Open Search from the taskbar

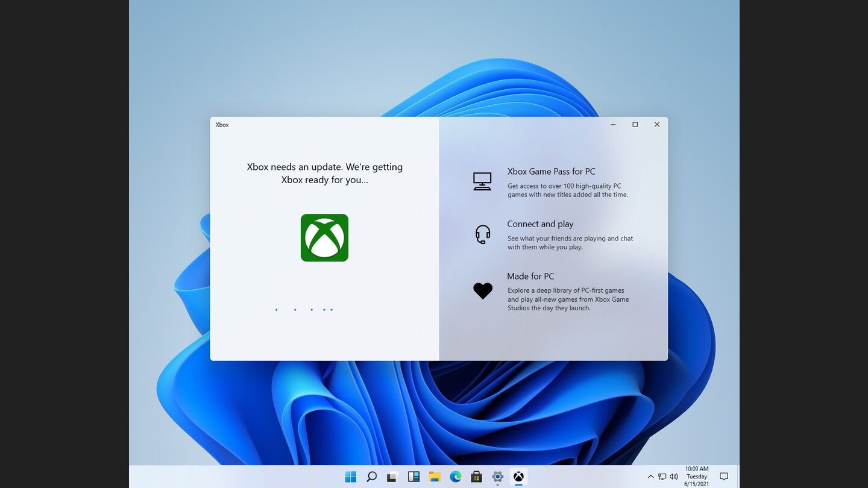pos(371,477)
